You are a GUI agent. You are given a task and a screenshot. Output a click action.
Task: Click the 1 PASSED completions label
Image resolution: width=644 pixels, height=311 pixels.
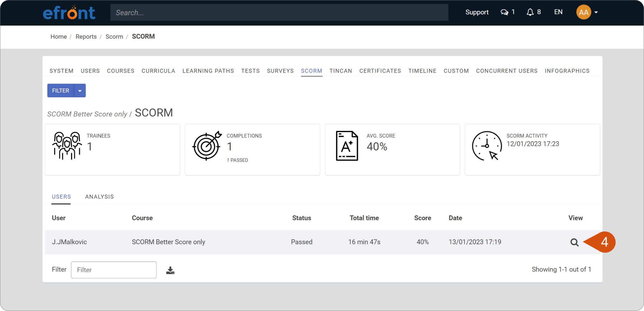point(237,160)
